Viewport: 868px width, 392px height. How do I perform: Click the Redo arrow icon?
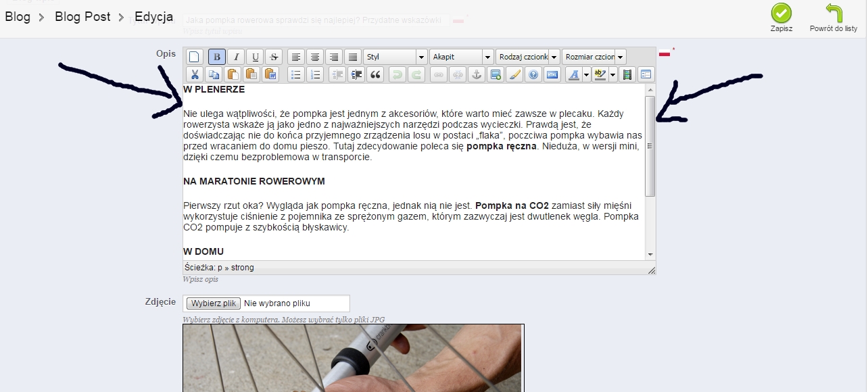pos(416,74)
